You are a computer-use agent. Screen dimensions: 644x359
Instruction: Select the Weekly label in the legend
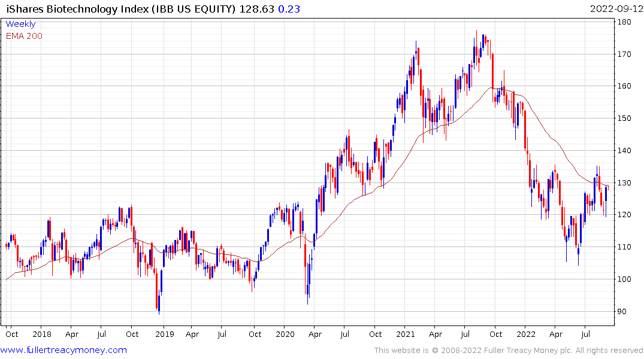point(20,24)
